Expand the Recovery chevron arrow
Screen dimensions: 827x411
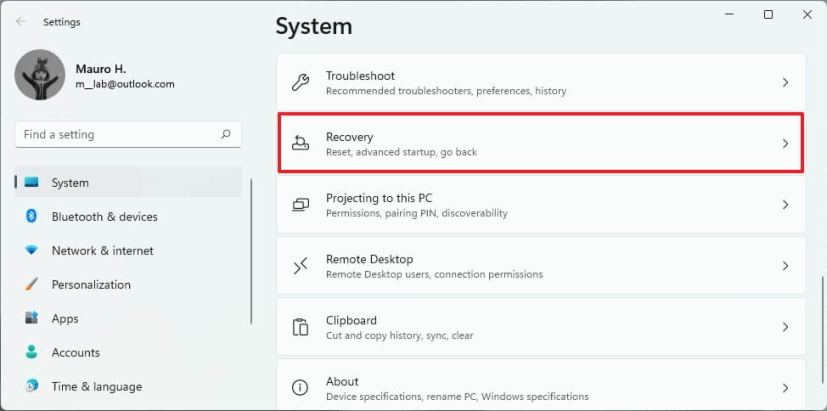click(785, 144)
